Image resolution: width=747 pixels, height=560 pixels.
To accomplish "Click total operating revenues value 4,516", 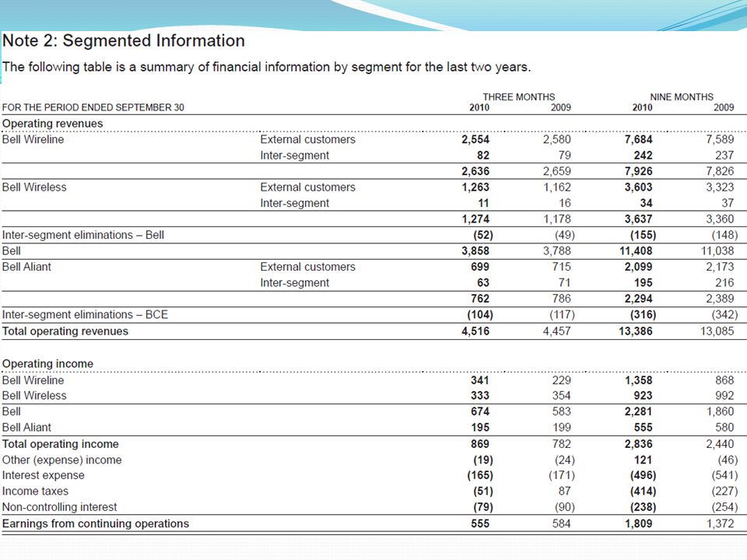I will (475, 331).
